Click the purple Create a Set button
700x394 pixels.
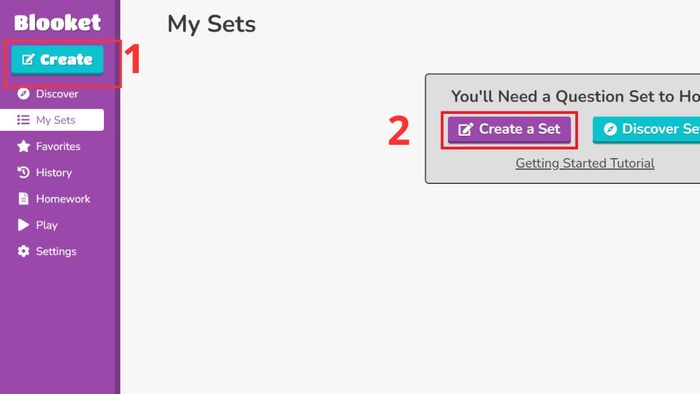[509, 130]
